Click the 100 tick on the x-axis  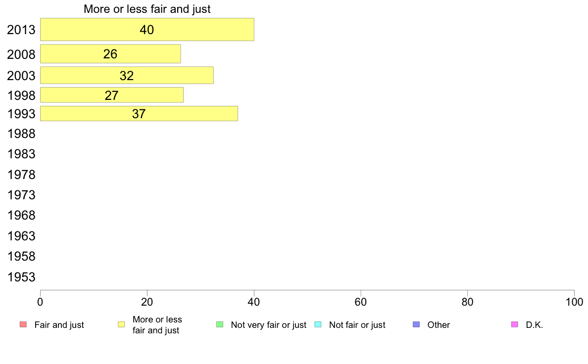[574, 302]
